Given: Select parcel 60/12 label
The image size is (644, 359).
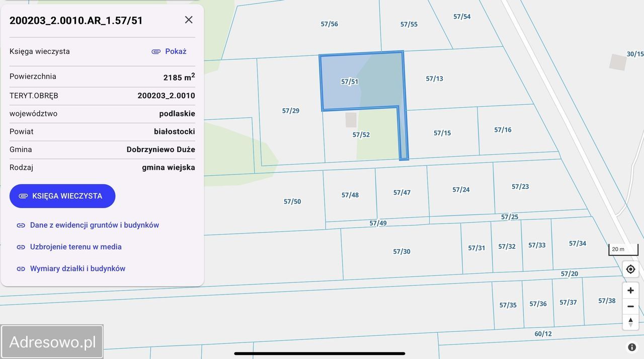Looking at the screenshot, I should 543,334.
